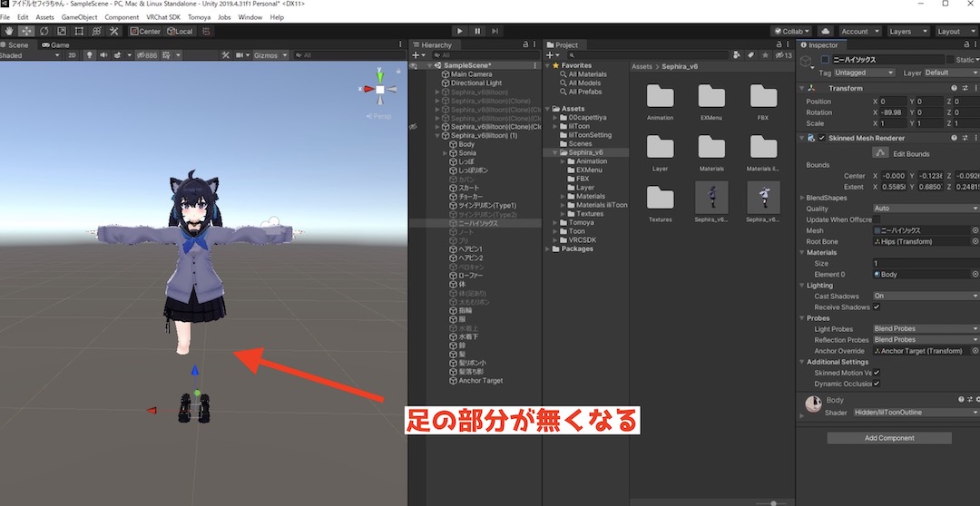Click favorite star icon in Project toolbar
Image resolution: width=980 pixels, height=506 pixels.
pyautogui.click(x=765, y=55)
